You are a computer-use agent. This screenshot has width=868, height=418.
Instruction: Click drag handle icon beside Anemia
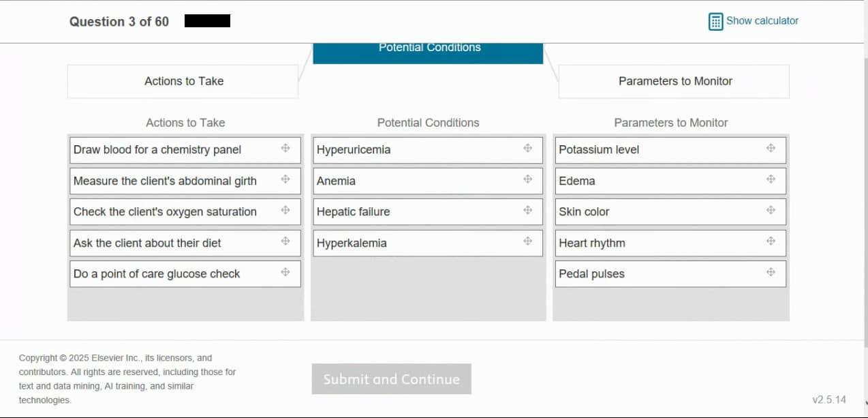527,179
